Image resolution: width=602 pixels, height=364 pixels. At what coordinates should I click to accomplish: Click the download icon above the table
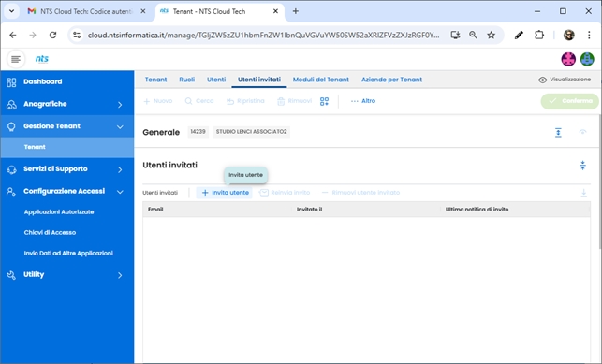click(583, 193)
